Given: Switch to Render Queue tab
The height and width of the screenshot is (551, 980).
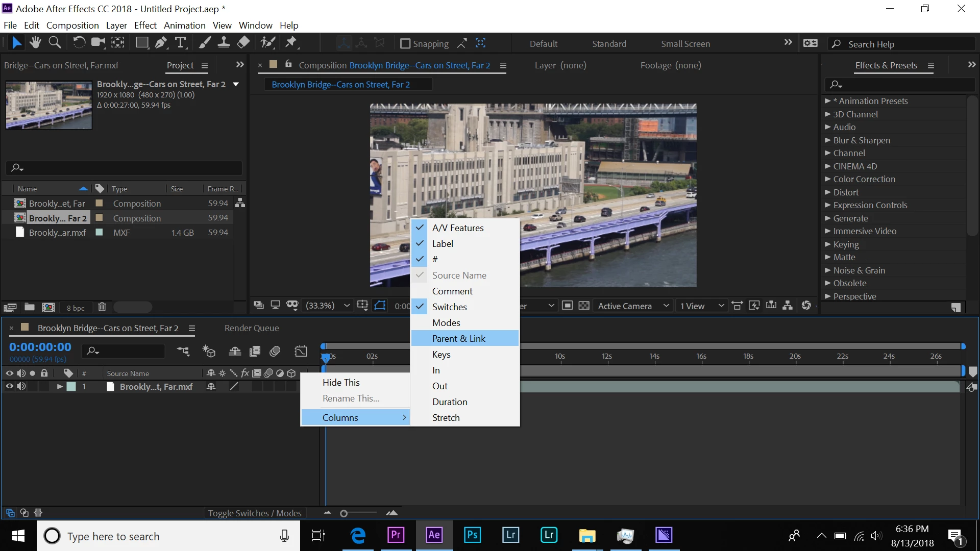Looking at the screenshot, I should pyautogui.click(x=252, y=328).
